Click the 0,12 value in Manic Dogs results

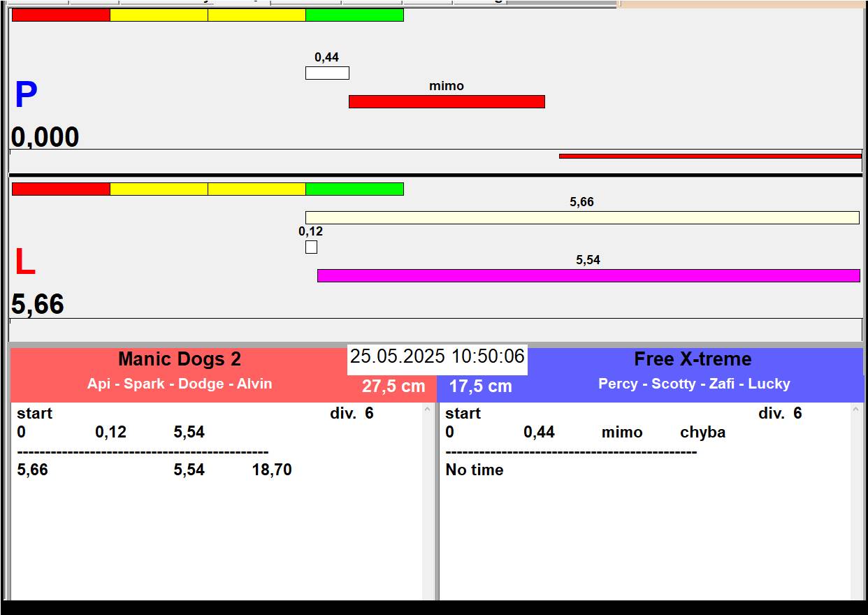[x=111, y=433]
